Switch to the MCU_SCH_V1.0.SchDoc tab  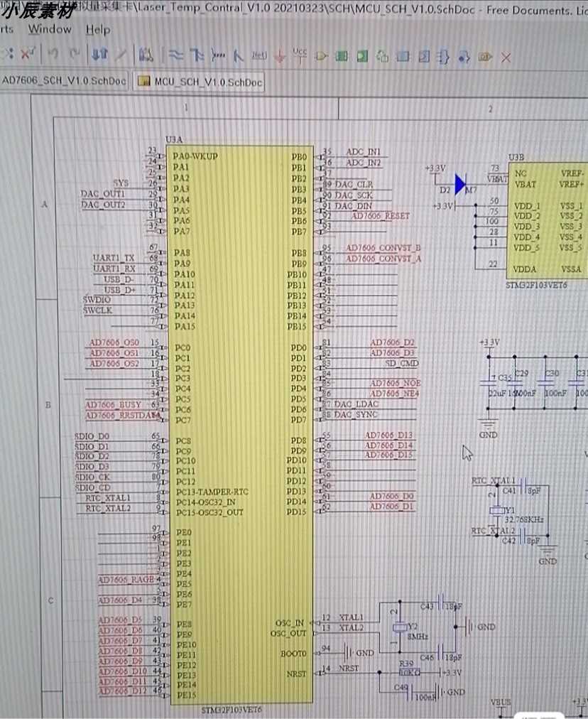pyautogui.click(x=200, y=82)
